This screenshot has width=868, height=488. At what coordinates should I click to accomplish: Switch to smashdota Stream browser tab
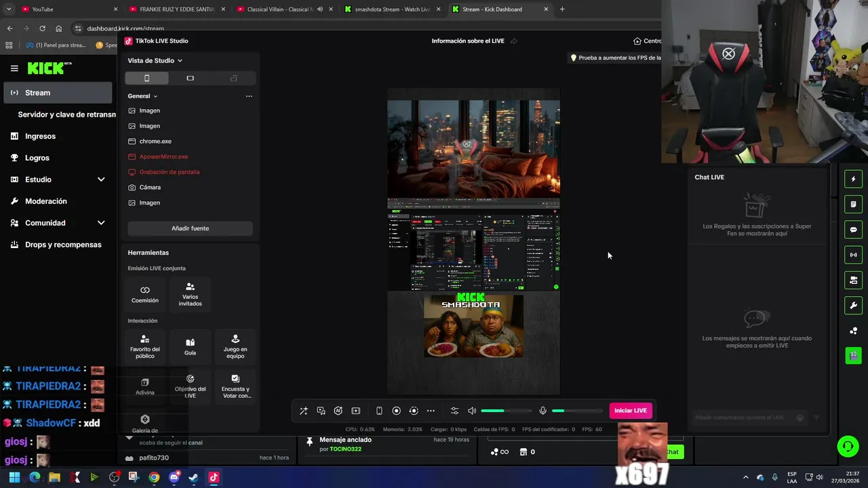(393, 9)
